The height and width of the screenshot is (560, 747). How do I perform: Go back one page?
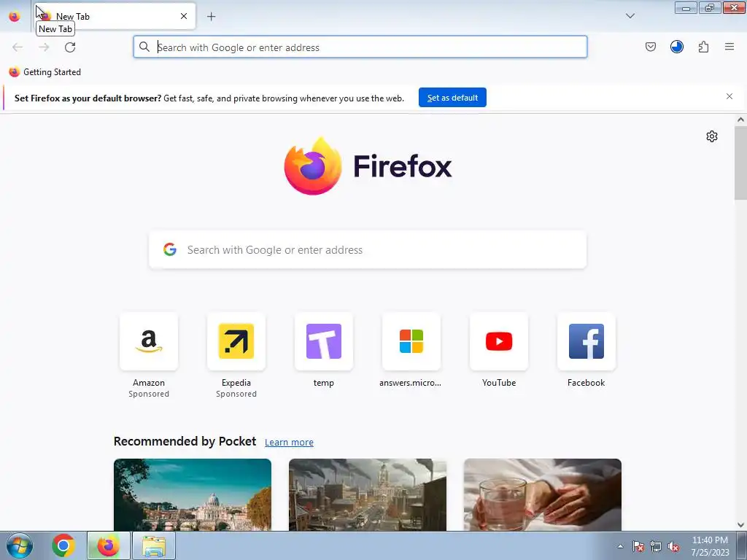click(x=18, y=47)
